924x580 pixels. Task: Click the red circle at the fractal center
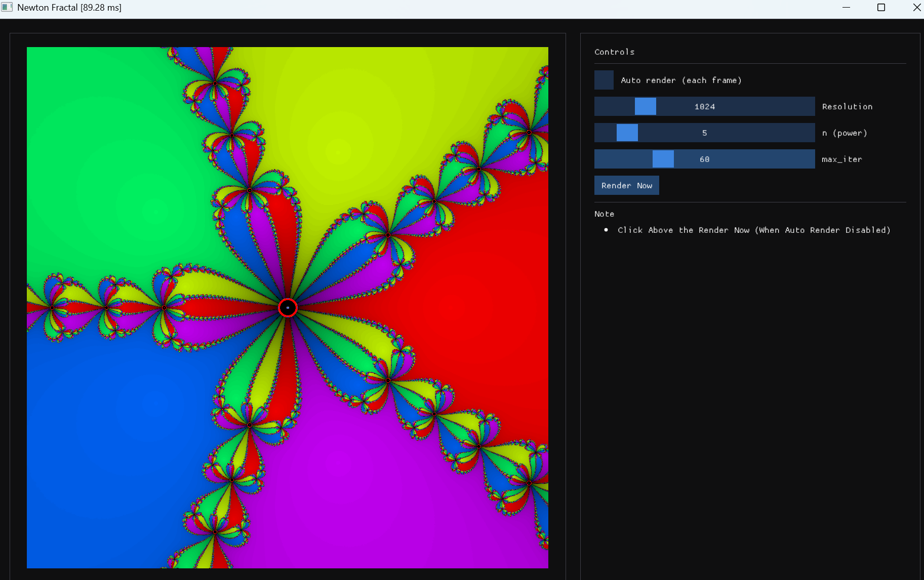(288, 308)
